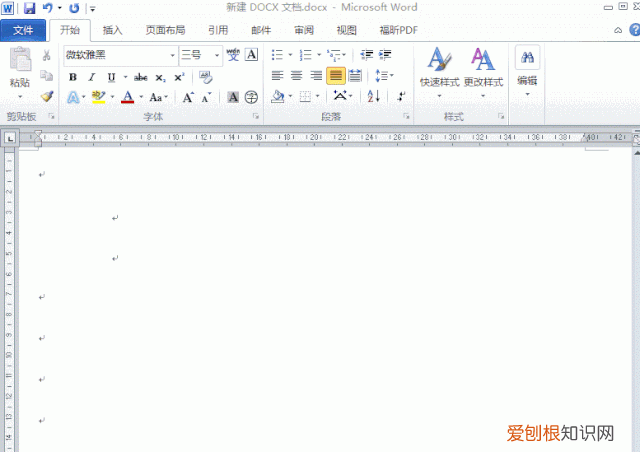Expand the underline style dropdown arrow
Image resolution: width=640 pixels, height=452 pixels.
125,77
